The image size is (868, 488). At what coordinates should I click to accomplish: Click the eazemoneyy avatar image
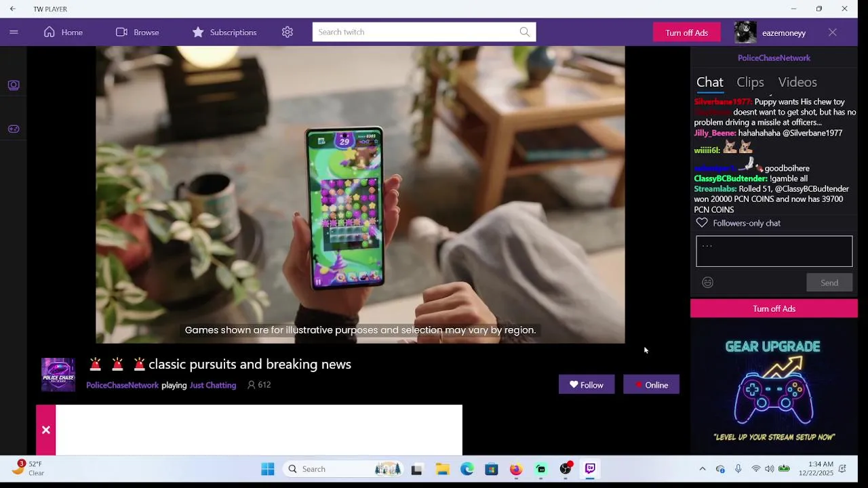(745, 33)
